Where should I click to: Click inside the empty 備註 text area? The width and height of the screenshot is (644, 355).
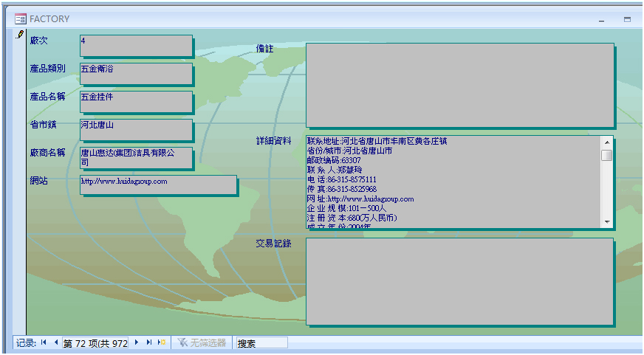459,86
